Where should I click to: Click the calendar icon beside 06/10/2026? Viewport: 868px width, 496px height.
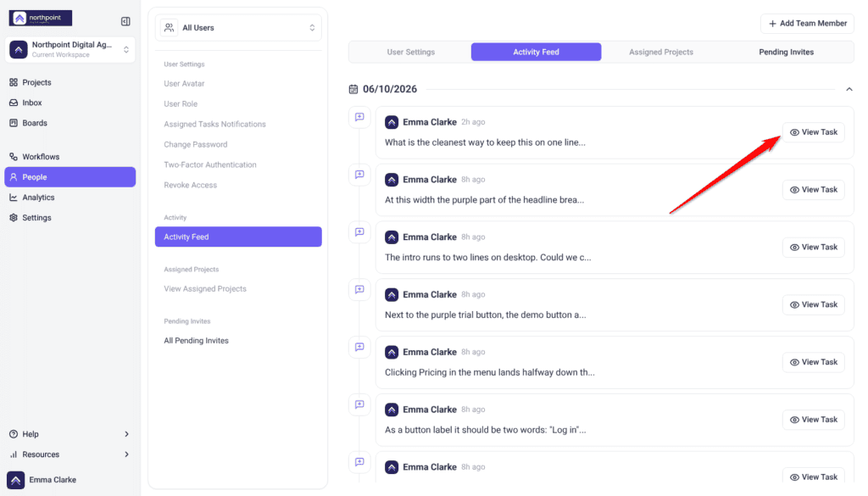353,89
